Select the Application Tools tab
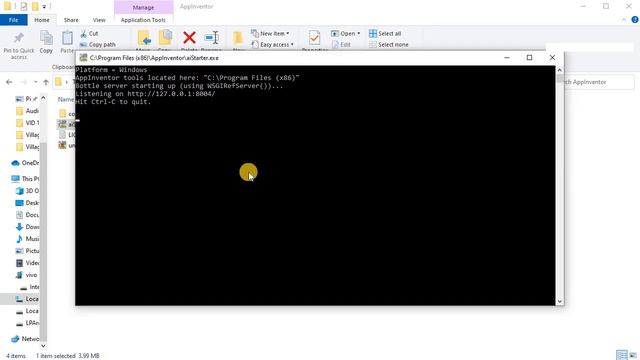Image resolution: width=640 pixels, height=360 pixels. click(143, 20)
